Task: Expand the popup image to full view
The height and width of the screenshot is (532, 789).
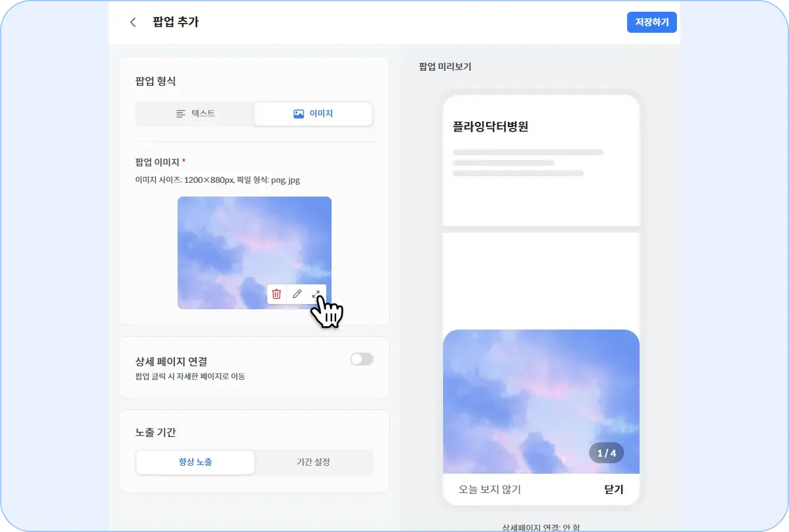Action: (x=316, y=294)
